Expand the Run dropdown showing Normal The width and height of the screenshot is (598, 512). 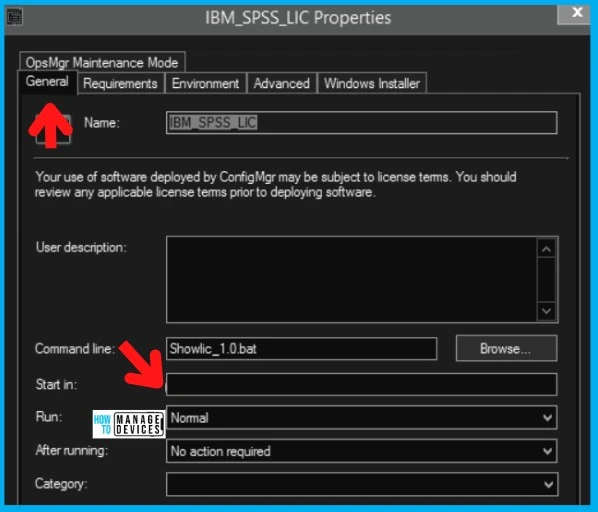coord(362,418)
